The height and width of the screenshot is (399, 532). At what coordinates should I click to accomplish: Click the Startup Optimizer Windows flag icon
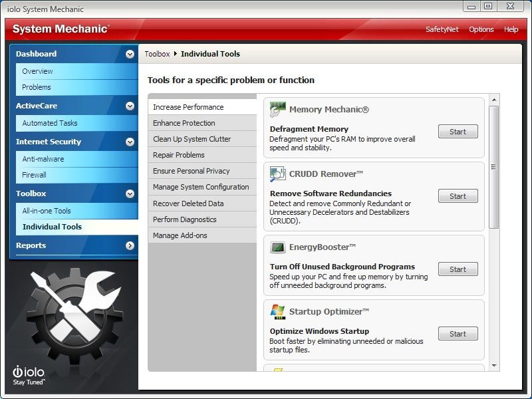click(278, 311)
